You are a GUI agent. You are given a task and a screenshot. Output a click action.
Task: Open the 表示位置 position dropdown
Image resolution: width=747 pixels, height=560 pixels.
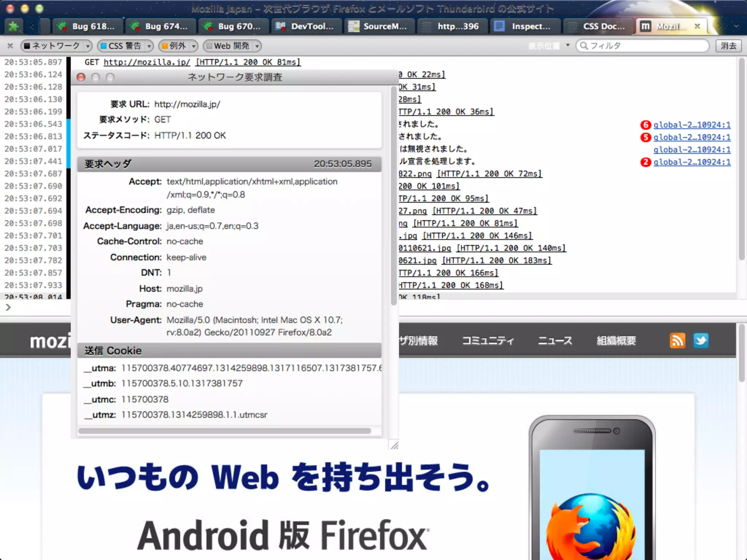click(549, 46)
